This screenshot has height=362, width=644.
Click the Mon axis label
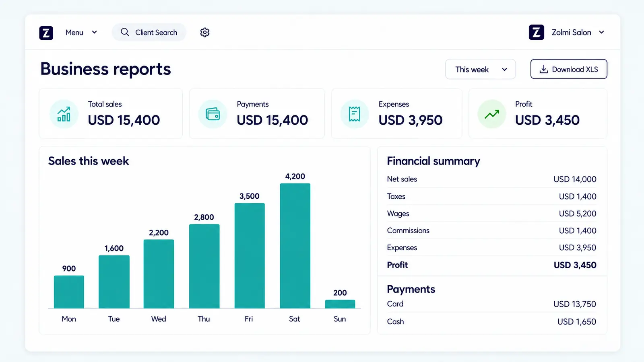69,319
